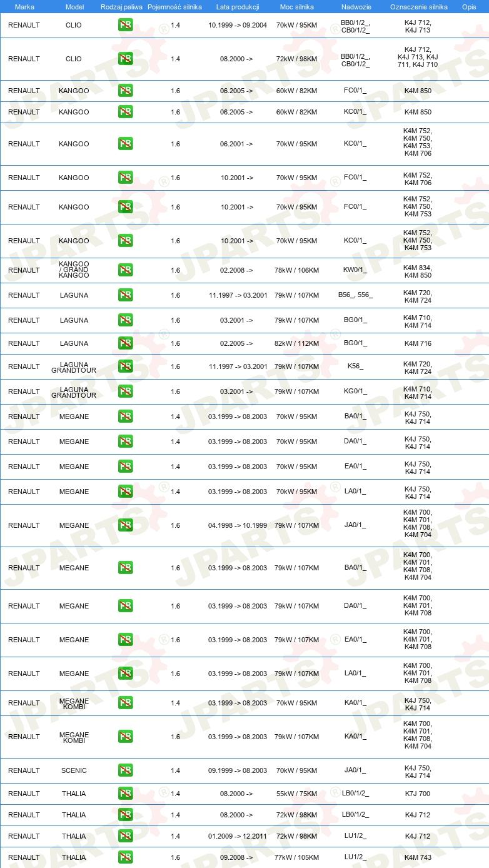
Task: Click the 06.2001 -> production date
Action: (236, 144)
